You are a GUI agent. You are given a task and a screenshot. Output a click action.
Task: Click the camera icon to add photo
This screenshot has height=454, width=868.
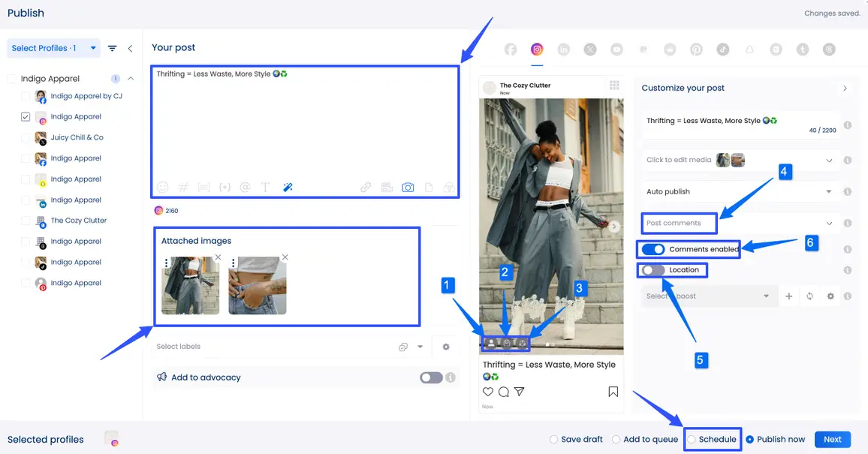pos(408,188)
